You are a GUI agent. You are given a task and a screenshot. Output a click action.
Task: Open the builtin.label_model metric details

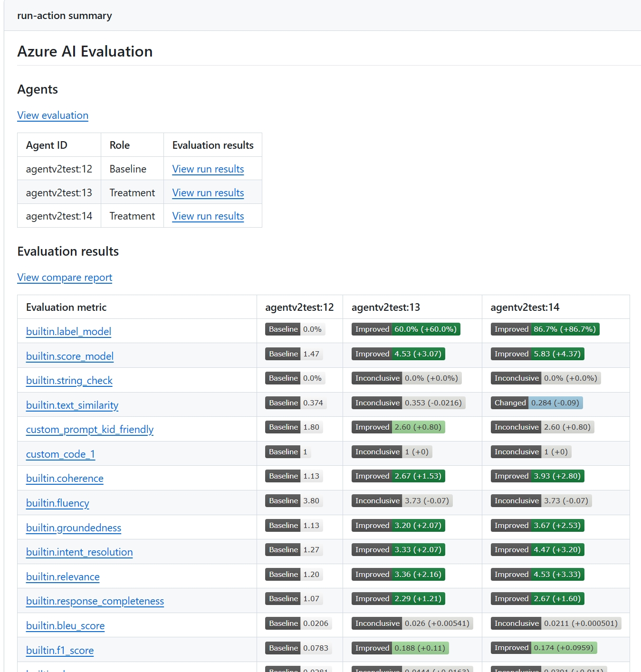pos(68,331)
